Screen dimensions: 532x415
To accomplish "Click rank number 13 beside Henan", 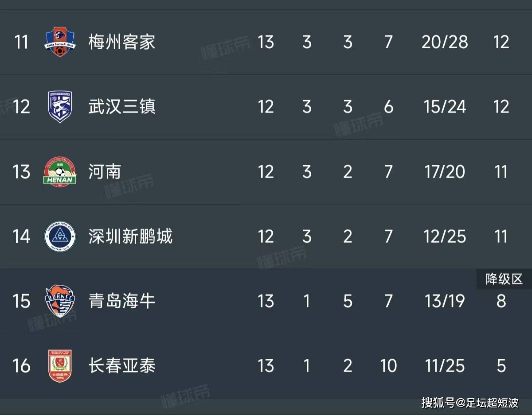I will (21, 172).
